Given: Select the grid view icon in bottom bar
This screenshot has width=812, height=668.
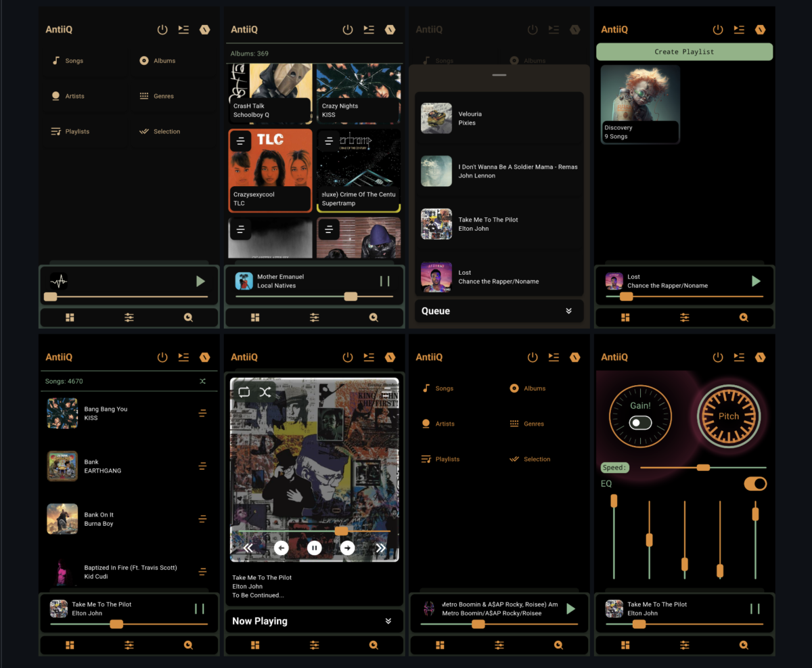Looking at the screenshot, I should 70,317.
